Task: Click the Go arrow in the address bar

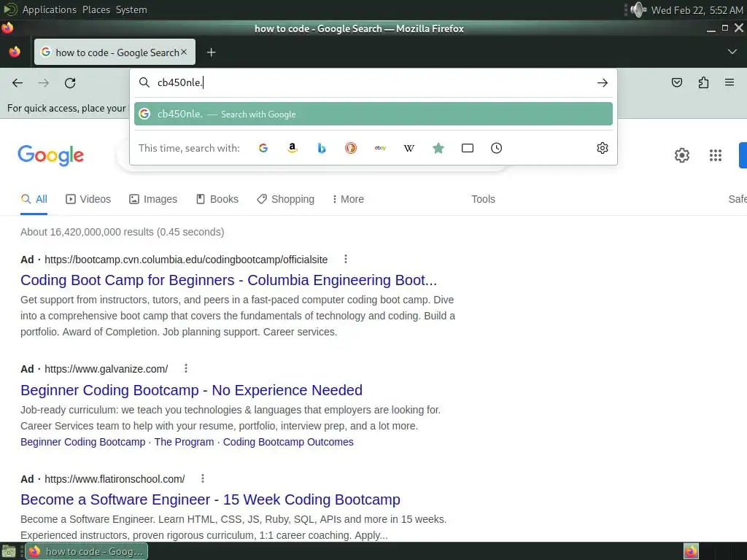Action: (602, 83)
